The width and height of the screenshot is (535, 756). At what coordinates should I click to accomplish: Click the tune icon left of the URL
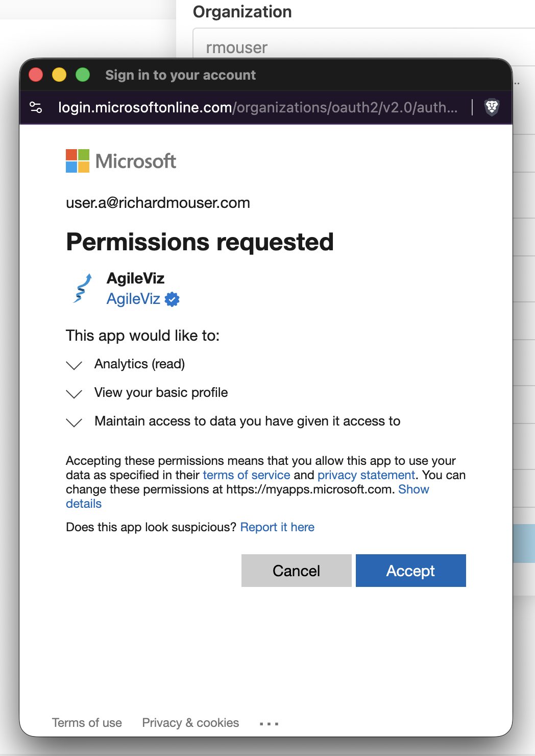(36, 108)
